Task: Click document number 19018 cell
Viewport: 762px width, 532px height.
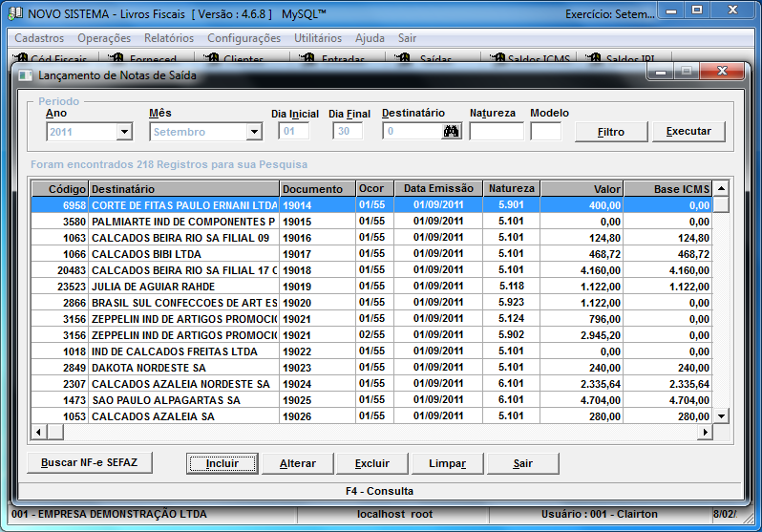Action: click(318, 270)
